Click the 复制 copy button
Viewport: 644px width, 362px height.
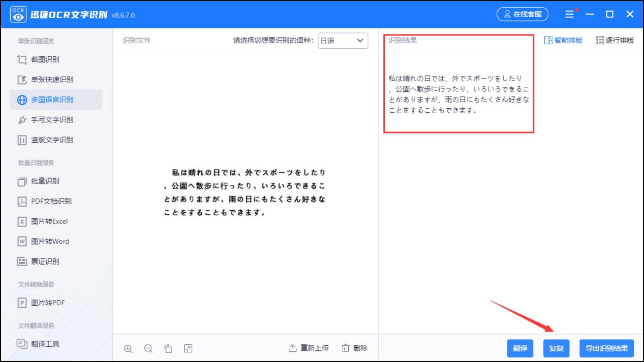coord(556,348)
